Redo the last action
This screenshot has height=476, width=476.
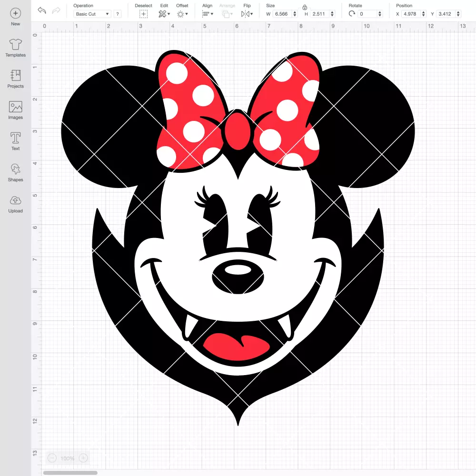tap(56, 10)
